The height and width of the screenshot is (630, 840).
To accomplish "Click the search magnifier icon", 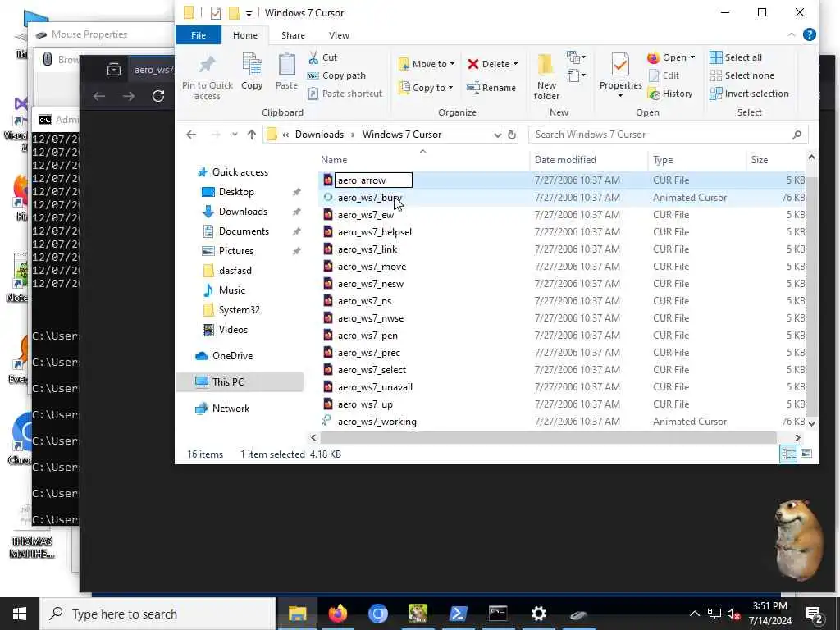I will (797, 135).
